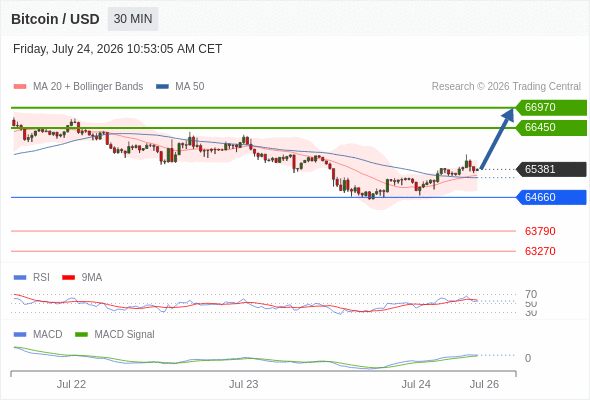Select the MACD Signal legend label
Screen dimensions: 590x400
pyautogui.click(x=124, y=335)
